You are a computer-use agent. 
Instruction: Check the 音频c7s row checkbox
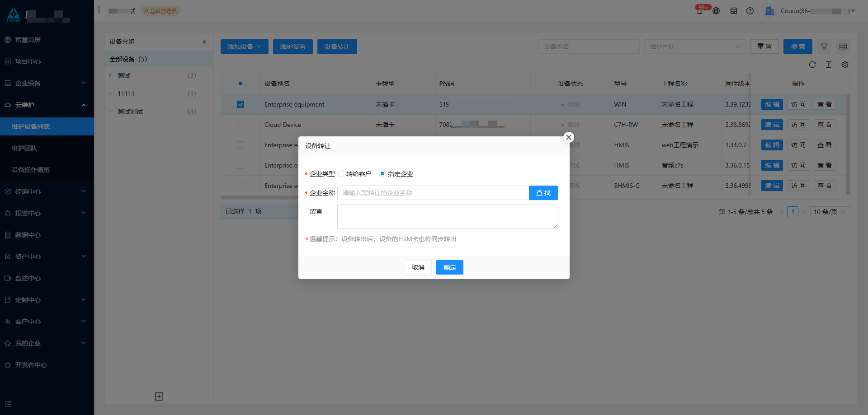241,165
